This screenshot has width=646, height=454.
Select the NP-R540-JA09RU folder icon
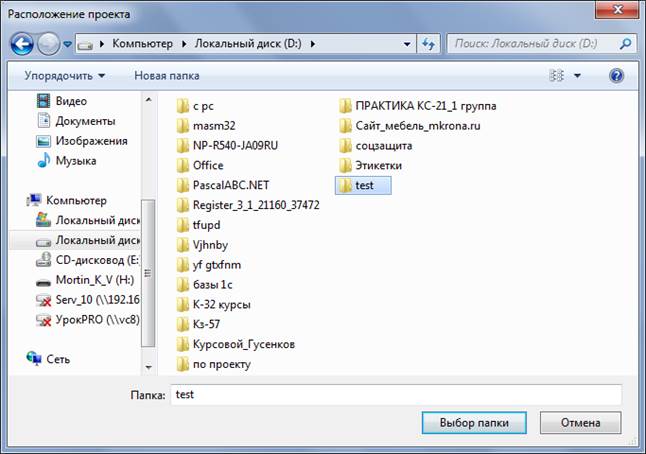[183, 146]
